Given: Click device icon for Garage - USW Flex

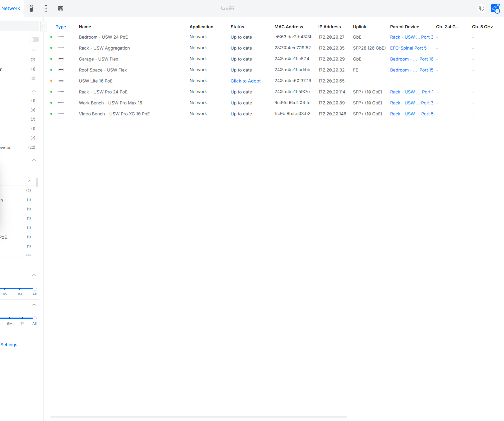Looking at the screenshot, I should pos(61,59).
